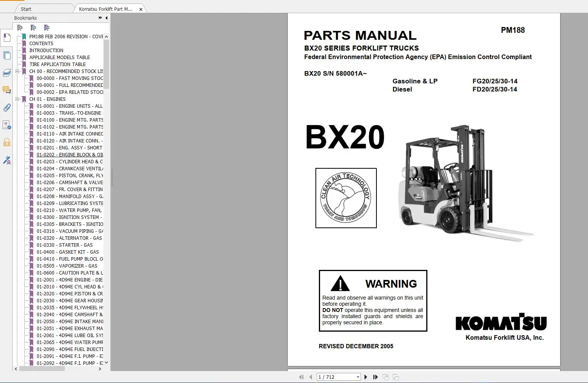Select the TIRE APPLICATION TABLE bookmark
The image size is (588, 383).
[x=58, y=64]
